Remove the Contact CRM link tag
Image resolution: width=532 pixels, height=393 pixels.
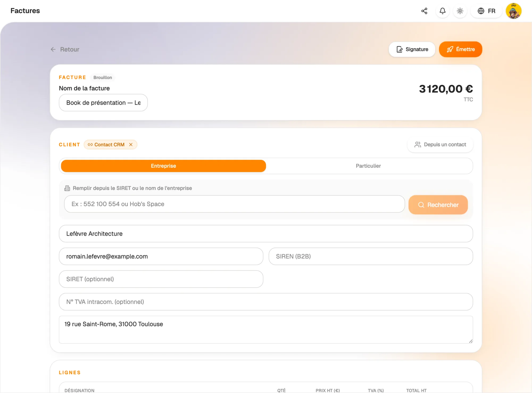tap(131, 145)
